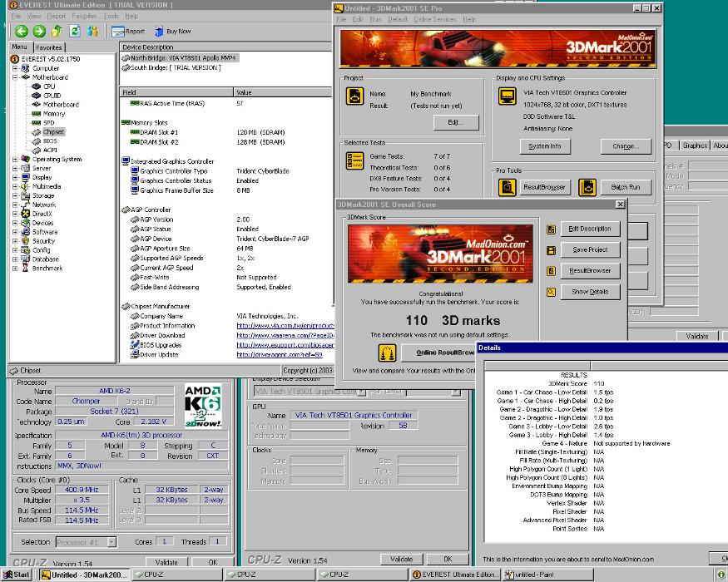This screenshot has width=728, height=582.
Task: Click the EVEREST users icon in toolbar
Action: point(93,31)
